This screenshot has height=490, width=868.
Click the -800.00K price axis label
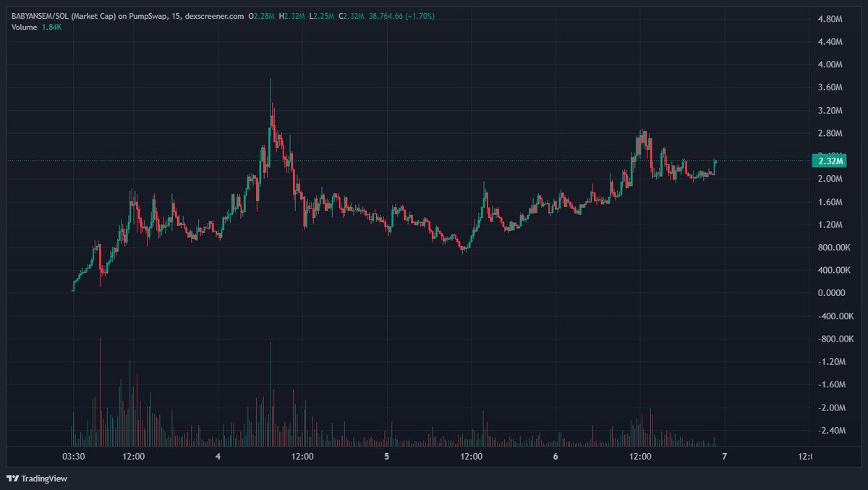pyautogui.click(x=835, y=339)
